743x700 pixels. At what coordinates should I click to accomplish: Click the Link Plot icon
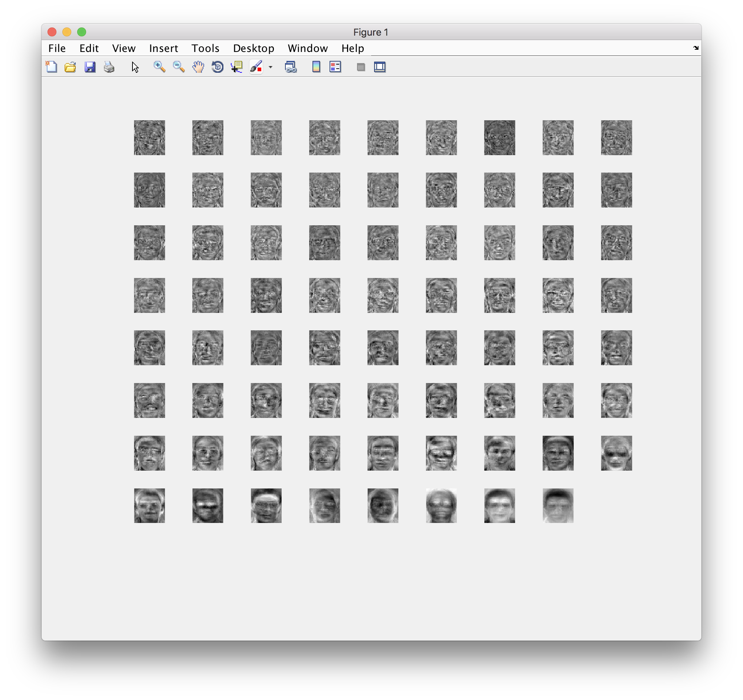[x=291, y=67]
